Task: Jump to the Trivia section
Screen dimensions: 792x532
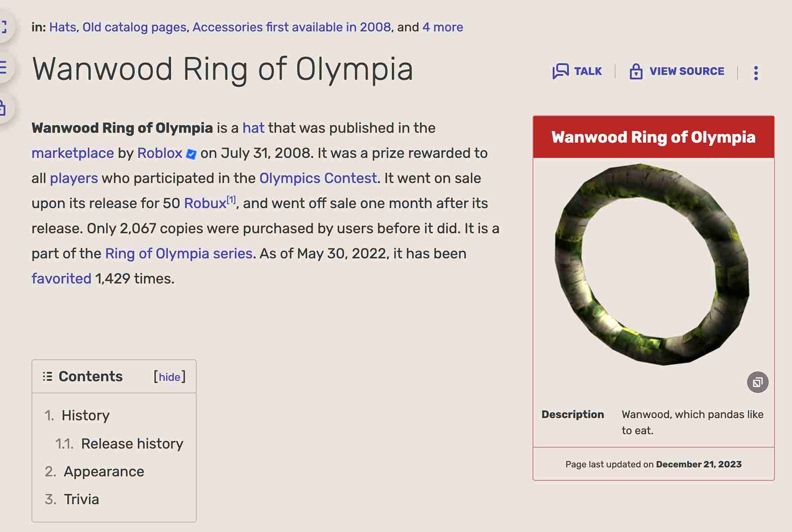Action: (81, 499)
